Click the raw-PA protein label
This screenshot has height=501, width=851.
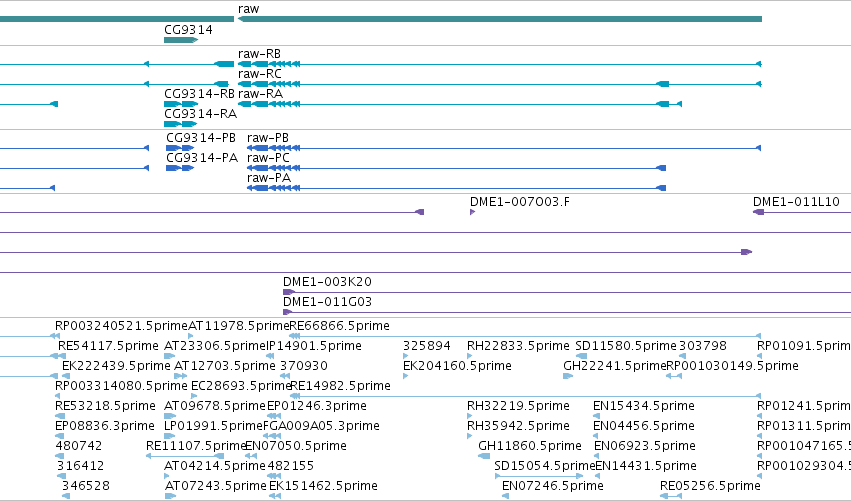point(269,177)
